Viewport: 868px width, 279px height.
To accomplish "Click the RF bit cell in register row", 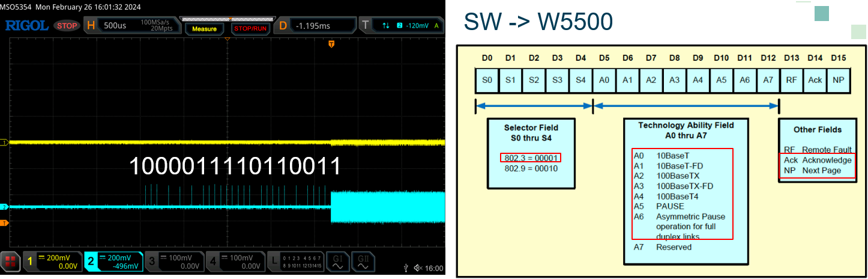I will [791, 81].
